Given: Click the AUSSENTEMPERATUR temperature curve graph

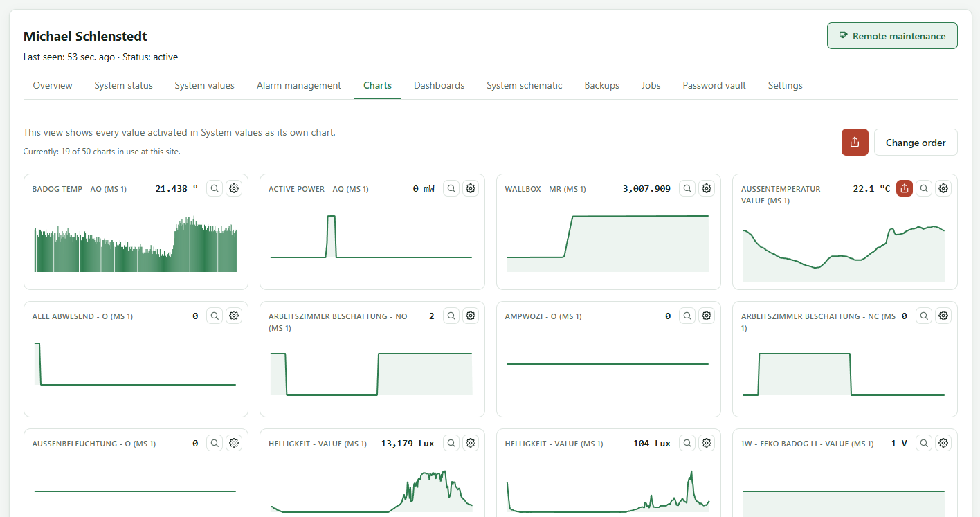Looking at the screenshot, I should (844, 253).
